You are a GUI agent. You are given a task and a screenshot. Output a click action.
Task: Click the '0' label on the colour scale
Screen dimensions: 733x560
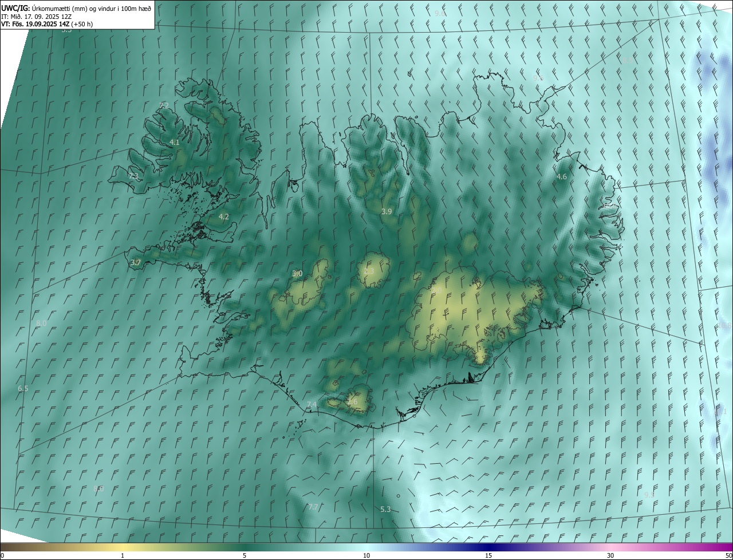click(x=2, y=555)
